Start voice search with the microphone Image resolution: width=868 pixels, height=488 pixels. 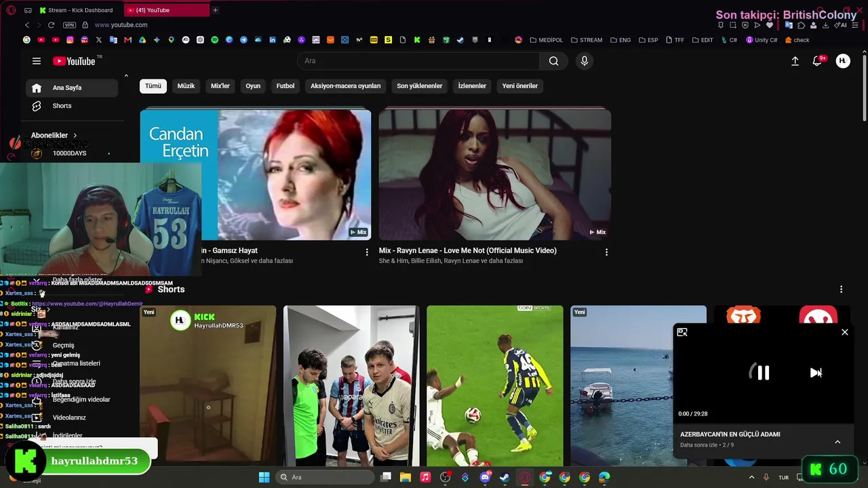pos(585,61)
